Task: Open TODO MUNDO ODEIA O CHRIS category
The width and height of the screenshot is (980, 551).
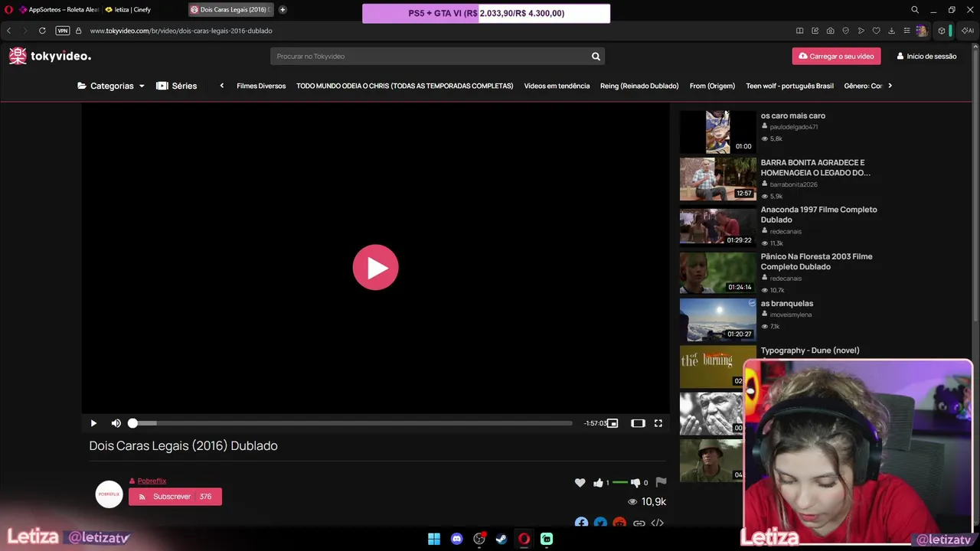Action: pos(404,86)
